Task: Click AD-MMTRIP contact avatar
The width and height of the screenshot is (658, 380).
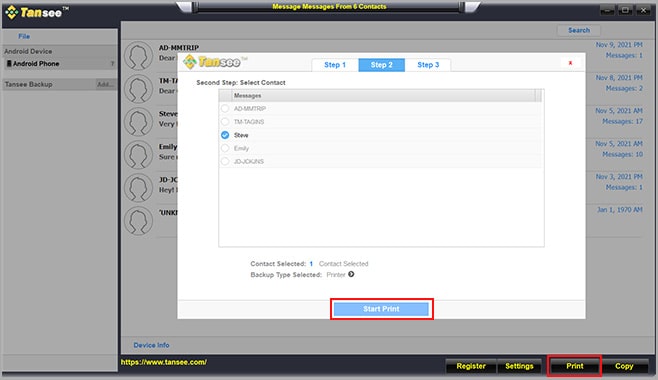Action: (138, 56)
